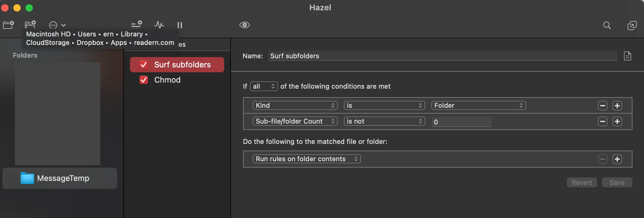Open the Folder kind value dropdown
The width and height of the screenshot is (644, 218).
point(478,105)
